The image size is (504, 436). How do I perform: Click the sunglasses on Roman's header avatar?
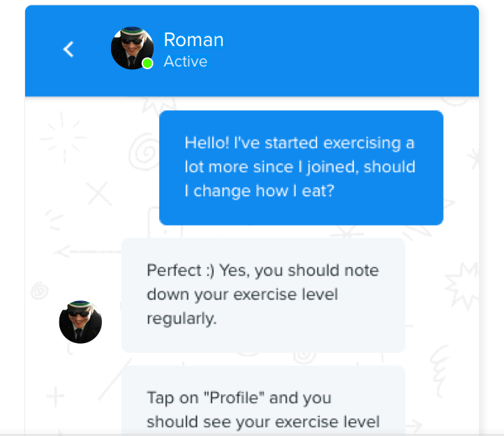[132, 41]
